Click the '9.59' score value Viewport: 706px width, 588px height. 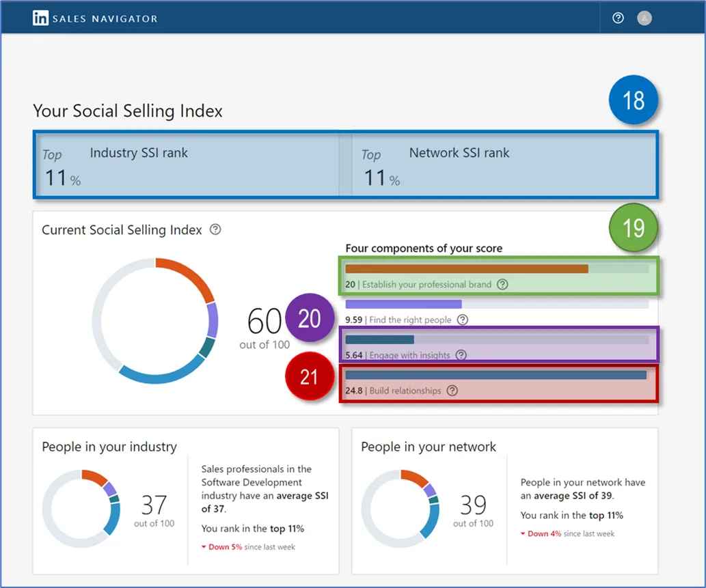[x=354, y=320]
